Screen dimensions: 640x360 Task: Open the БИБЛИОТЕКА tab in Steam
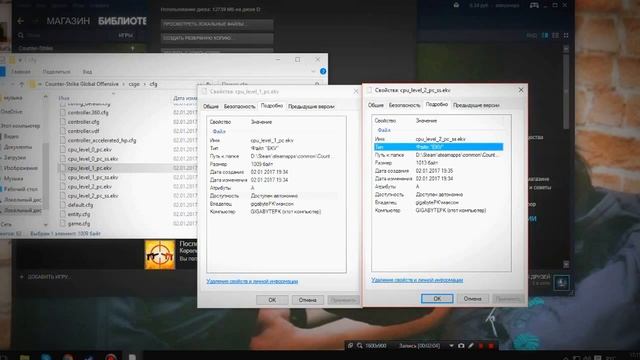pyautogui.click(x=122, y=21)
